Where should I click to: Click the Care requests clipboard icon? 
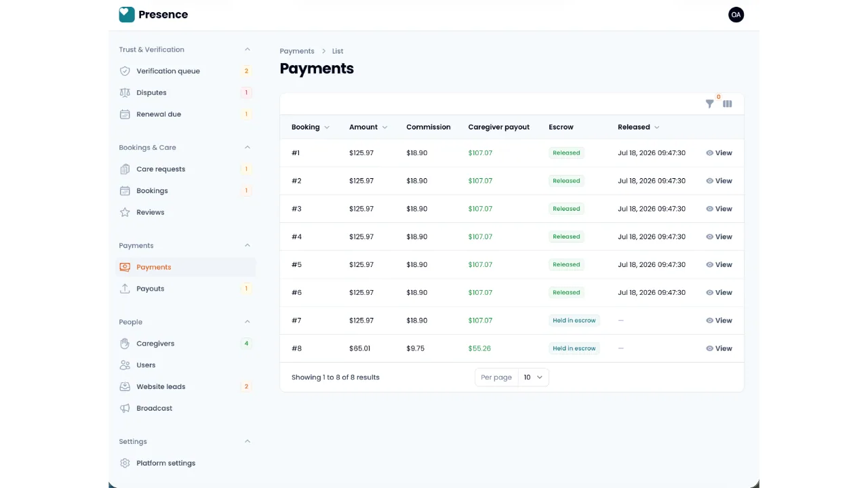point(125,169)
